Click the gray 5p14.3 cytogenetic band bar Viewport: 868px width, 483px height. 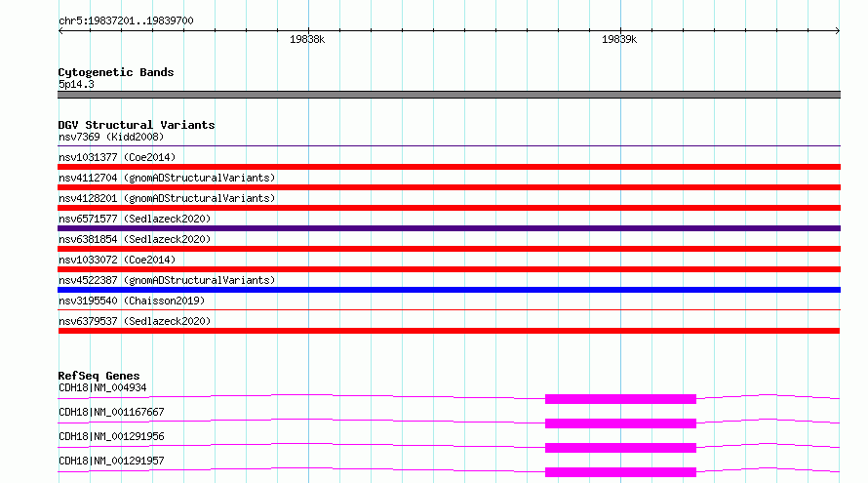449,95
